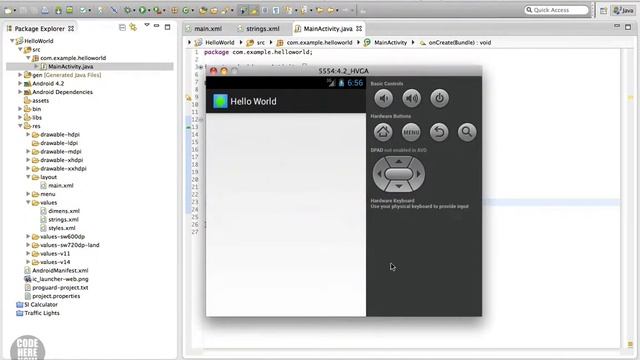Open the Run button dropdown arrow
This screenshot has height=360, width=640.
point(149,11)
